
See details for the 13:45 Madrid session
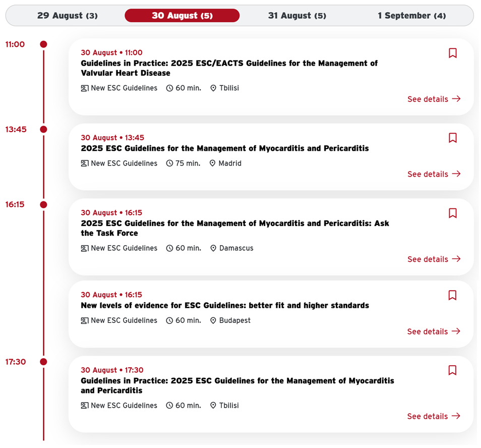(434, 174)
